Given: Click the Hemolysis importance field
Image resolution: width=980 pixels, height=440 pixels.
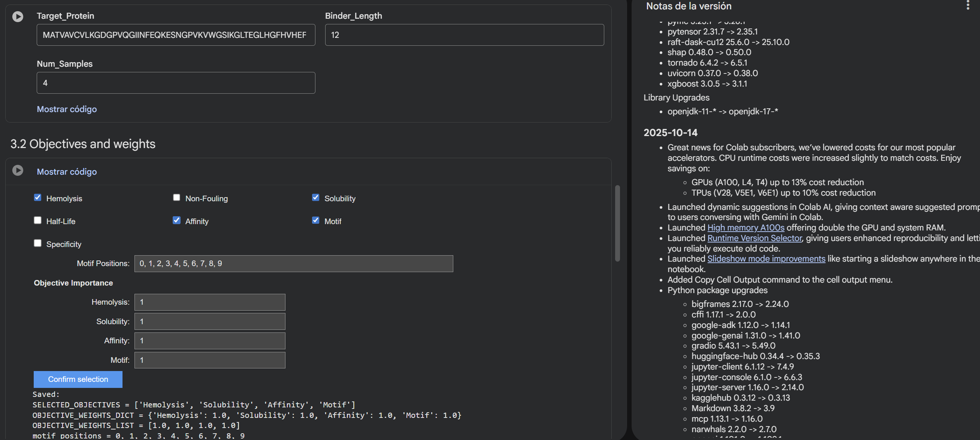Looking at the screenshot, I should pyautogui.click(x=210, y=302).
